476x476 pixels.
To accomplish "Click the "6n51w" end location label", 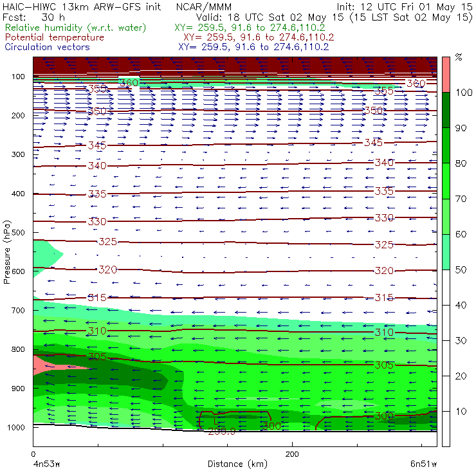I will 423,464.
